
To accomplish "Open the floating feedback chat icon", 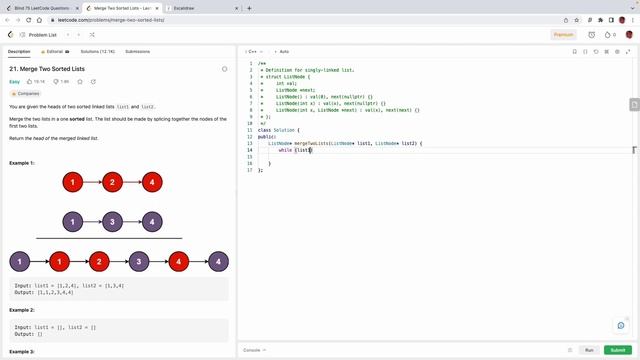I will pos(621,325).
